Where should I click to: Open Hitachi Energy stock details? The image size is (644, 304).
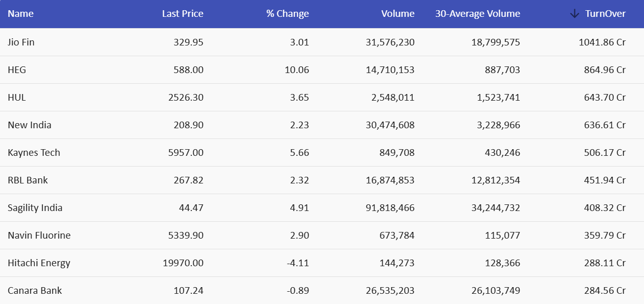(39, 263)
